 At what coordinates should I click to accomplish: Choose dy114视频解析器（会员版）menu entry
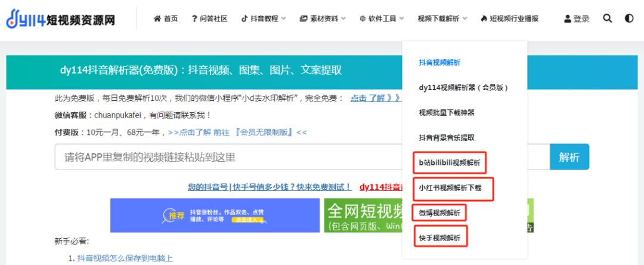(463, 87)
